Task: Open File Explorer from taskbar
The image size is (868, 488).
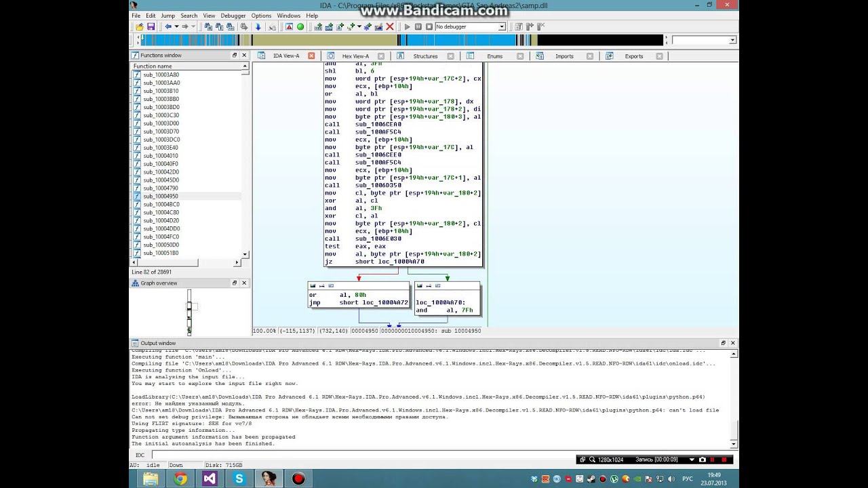Action: point(151,479)
